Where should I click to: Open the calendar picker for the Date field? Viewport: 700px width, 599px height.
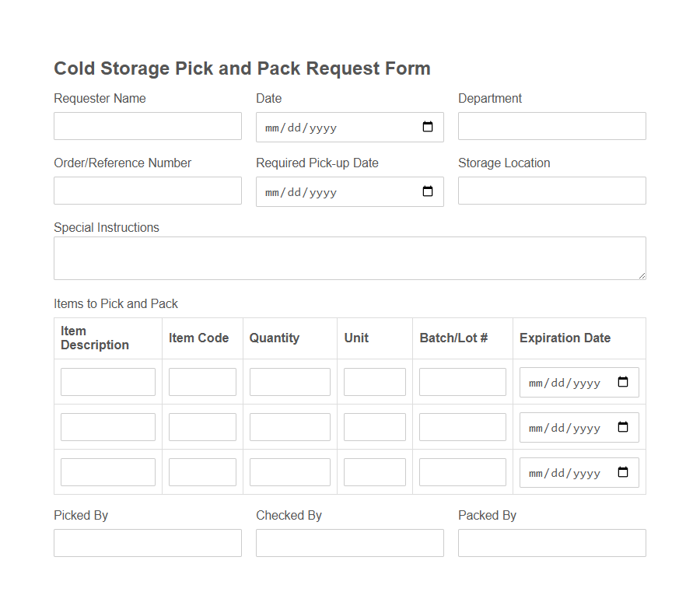pyautogui.click(x=428, y=127)
